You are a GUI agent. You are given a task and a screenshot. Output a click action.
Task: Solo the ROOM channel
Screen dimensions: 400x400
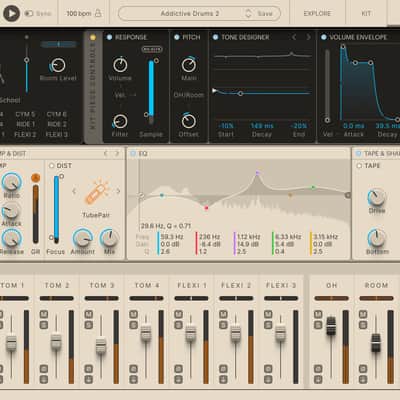tap(363, 325)
